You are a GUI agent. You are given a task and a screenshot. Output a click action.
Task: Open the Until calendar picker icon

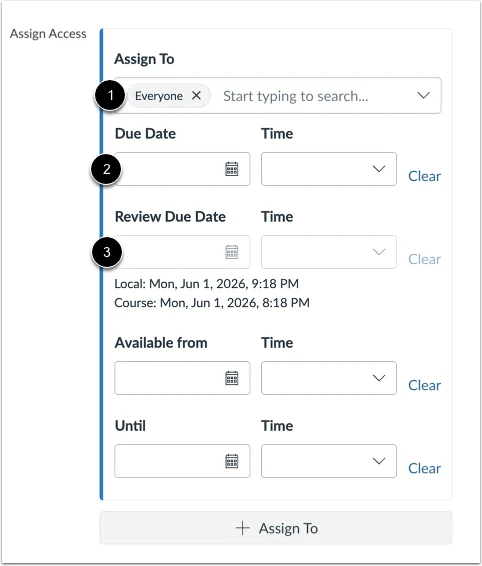[x=231, y=461]
